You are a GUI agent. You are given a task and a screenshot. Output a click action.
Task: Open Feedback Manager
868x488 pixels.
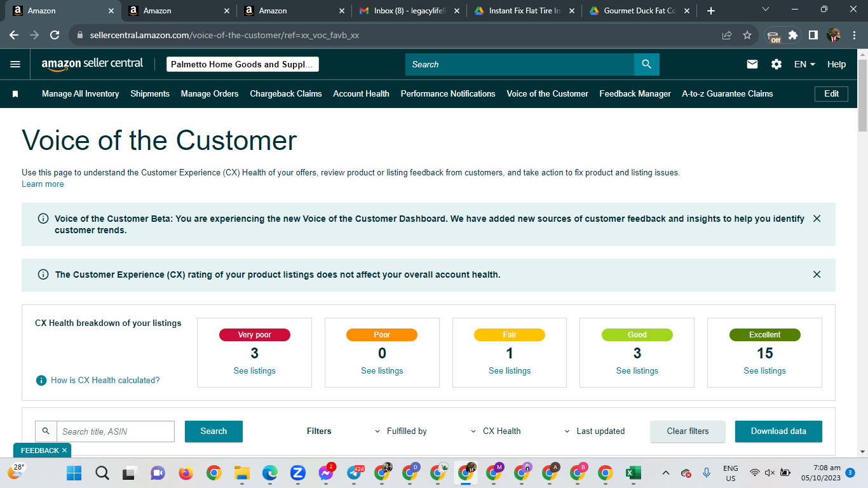[635, 93]
